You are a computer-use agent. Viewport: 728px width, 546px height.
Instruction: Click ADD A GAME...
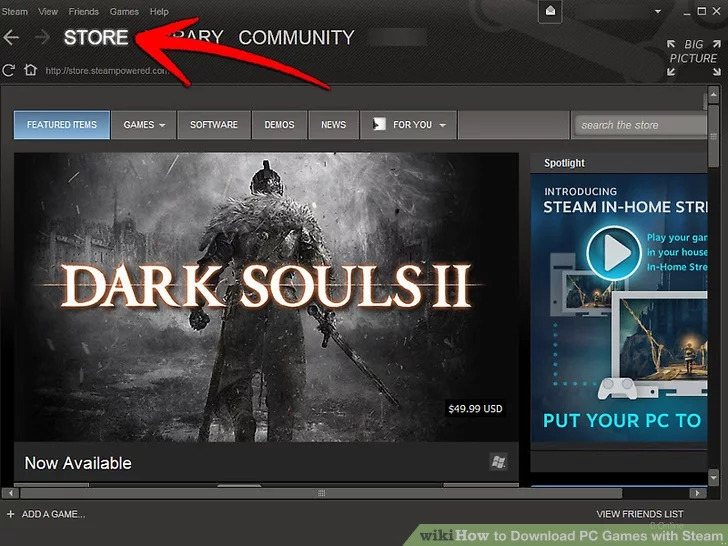(53, 514)
